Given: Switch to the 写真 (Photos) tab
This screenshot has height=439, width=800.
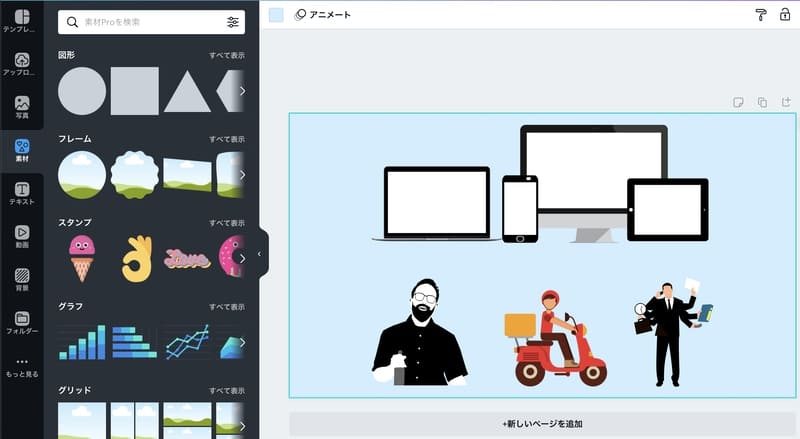Looking at the screenshot, I should pyautogui.click(x=21, y=107).
